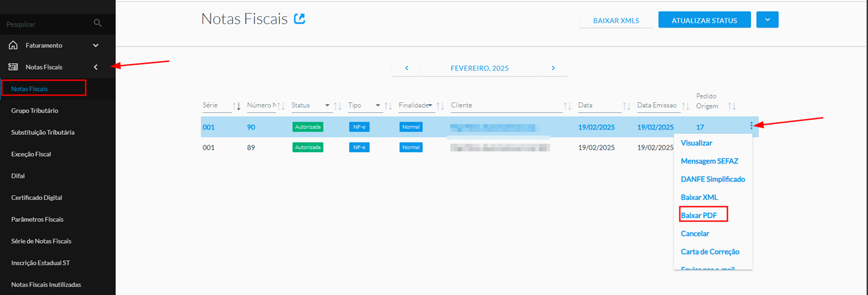Click the Cliente column filter field
Screen dimensions: 868x295
pyautogui.click(x=506, y=106)
